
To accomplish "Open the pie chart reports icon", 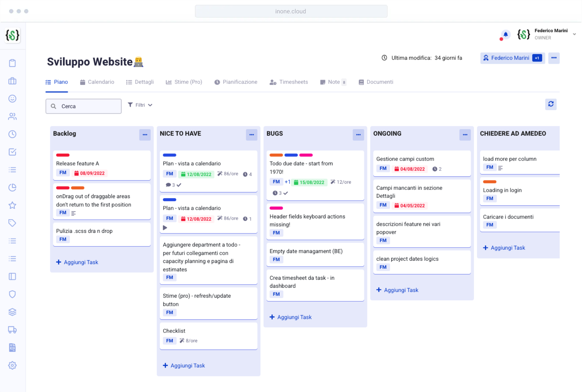I will (x=13, y=187).
